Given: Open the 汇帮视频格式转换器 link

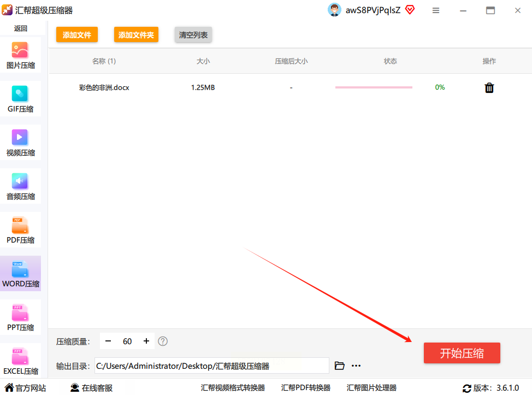Looking at the screenshot, I should (233, 388).
